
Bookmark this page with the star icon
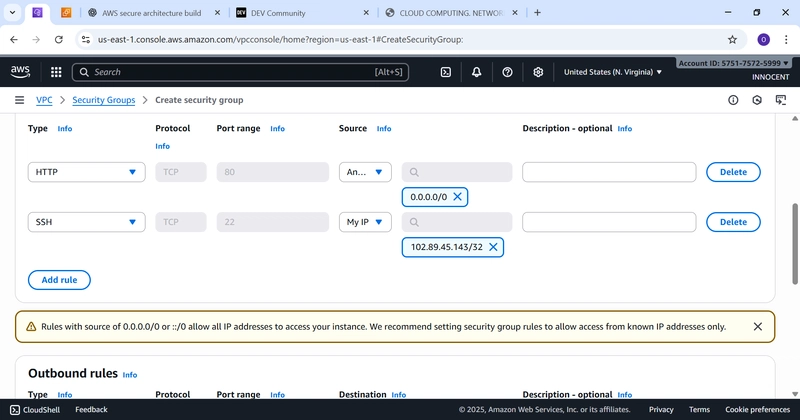point(732,39)
